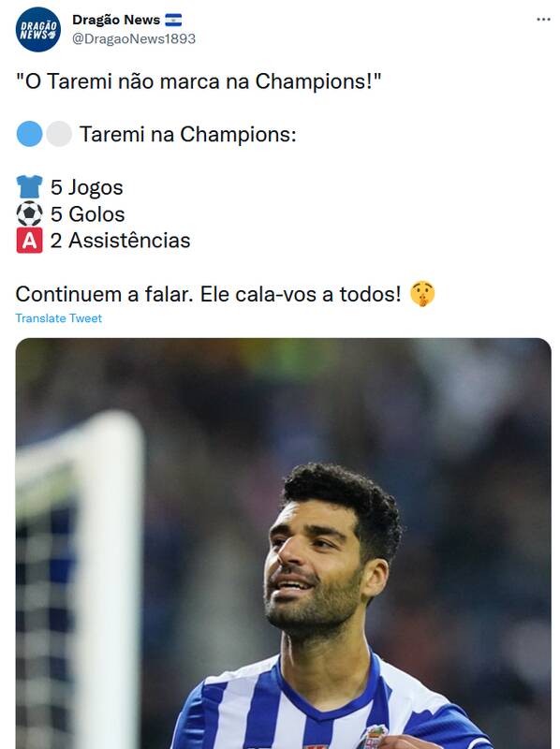Click the '5 Jogos' stat line
This screenshot has width=560, height=749.
pyautogui.click(x=86, y=187)
